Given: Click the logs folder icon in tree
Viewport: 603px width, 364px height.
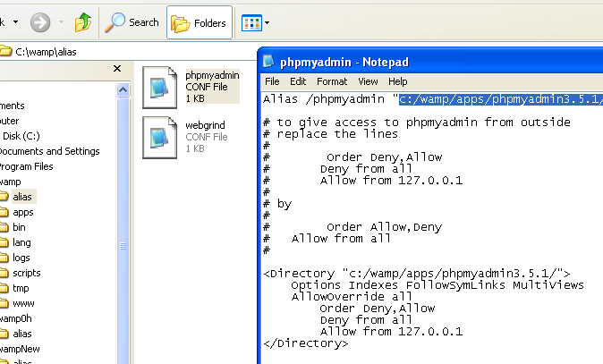Looking at the screenshot, I should (x=4, y=258).
